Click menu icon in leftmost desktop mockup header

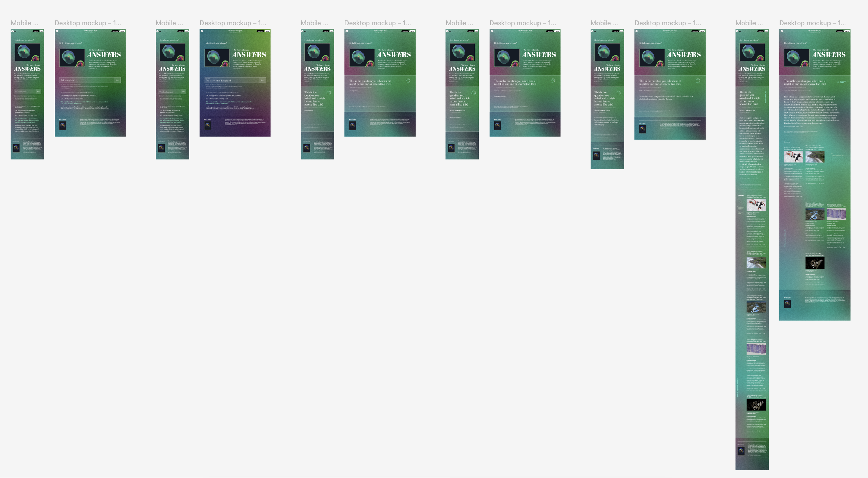(x=57, y=31)
